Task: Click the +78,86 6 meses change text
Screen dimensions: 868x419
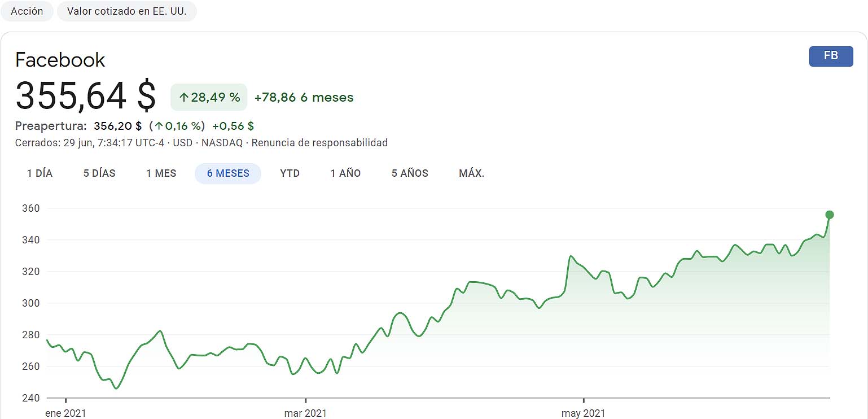Action: pos(304,97)
